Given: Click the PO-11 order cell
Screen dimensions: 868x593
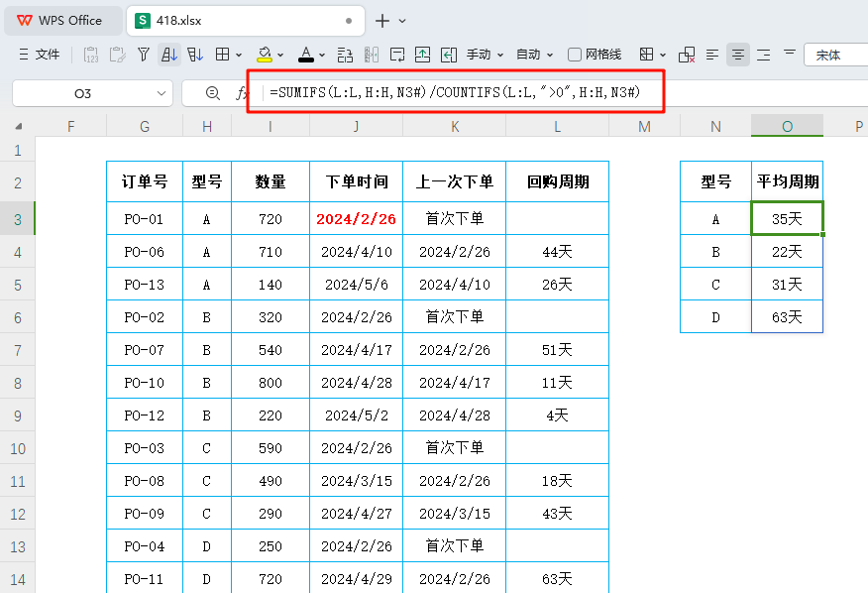Looking at the screenshot, I should point(144,578).
